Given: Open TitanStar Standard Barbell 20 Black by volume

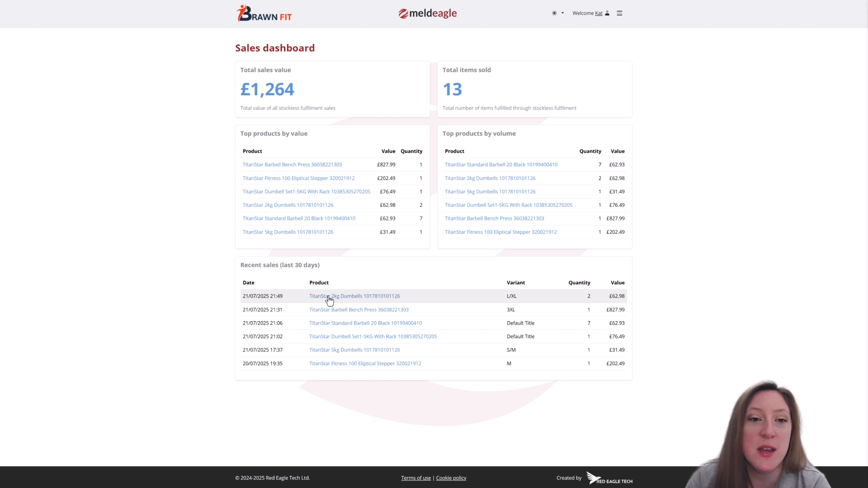Looking at the screenshot, I should tap(501, 164).
